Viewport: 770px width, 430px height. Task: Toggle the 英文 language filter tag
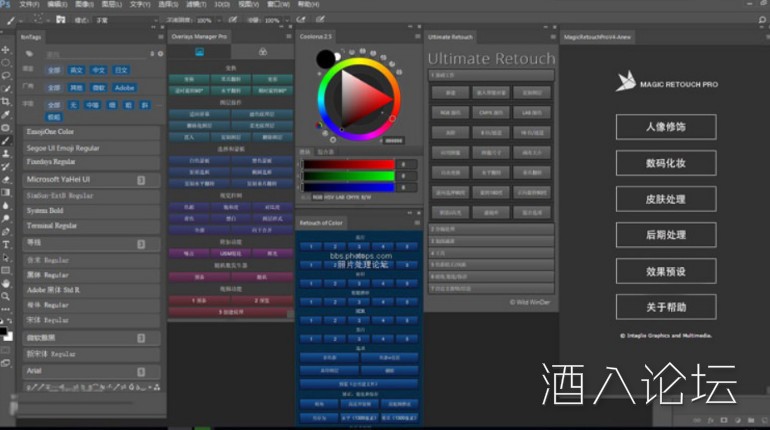pos(76,70)
